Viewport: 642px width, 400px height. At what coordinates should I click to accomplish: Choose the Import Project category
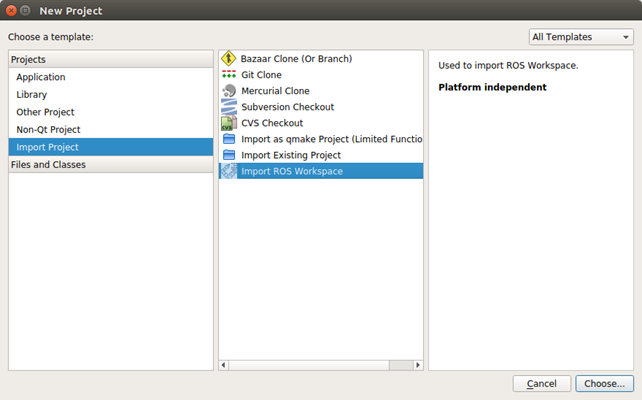pos(111,147)
